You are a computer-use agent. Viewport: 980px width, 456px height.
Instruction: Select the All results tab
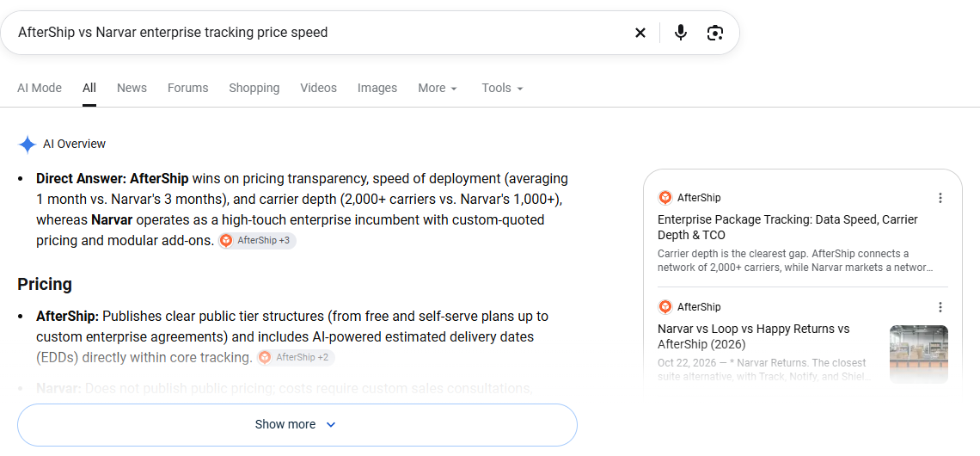[89, 89]
